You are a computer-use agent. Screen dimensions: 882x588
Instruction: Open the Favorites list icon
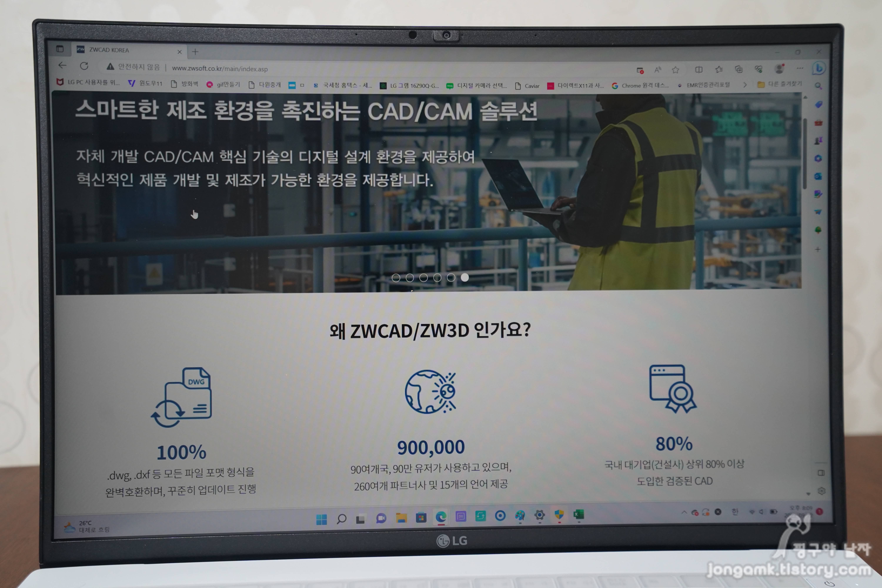click(719, 69)
